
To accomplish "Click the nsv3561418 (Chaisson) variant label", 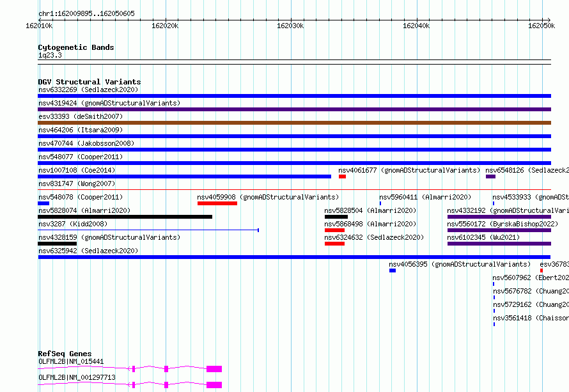I will [531, 318].
